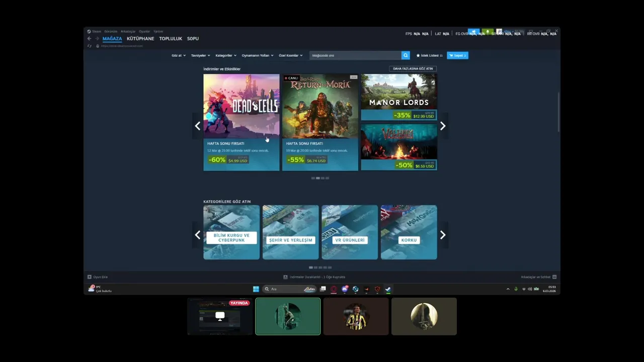
Task: Click the taskbar Ara search box
Action: coord(290,289)
